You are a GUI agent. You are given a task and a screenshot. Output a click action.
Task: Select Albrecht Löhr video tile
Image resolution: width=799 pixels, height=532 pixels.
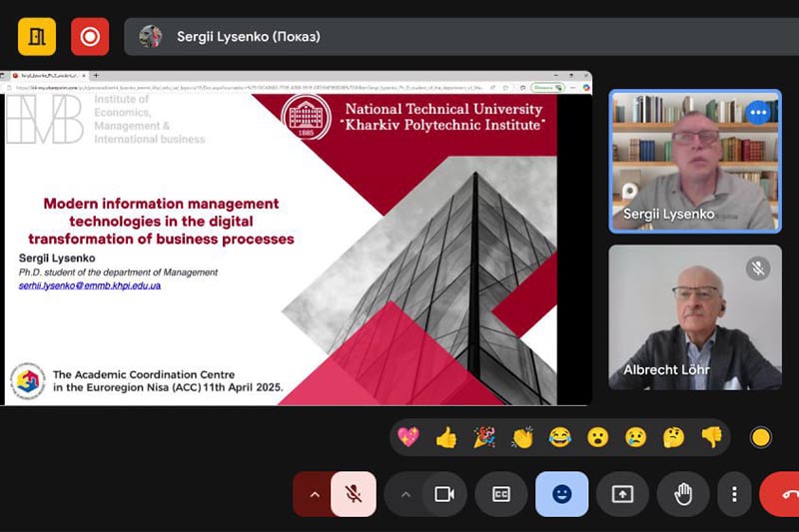click(695, 317)
